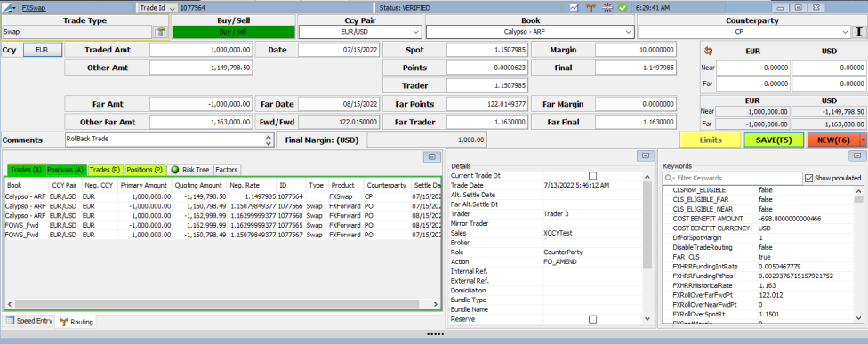Click the Traded Amt input field
Screen dimensions: 868x344
point(201,50)
